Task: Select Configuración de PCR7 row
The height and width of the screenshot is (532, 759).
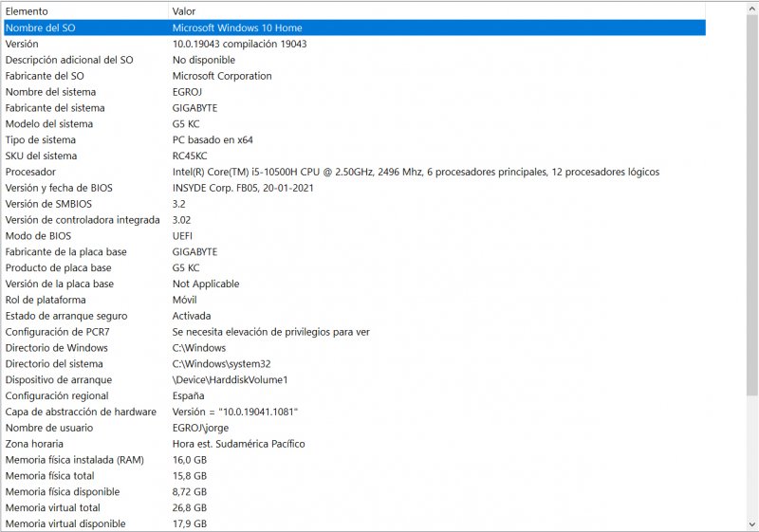Action: click(x=354, y=331)
